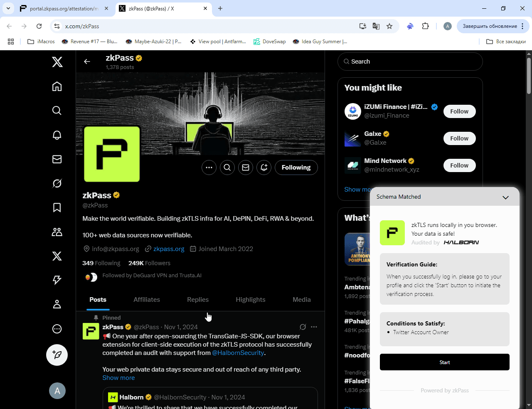This screenshot has height=409, width=532.
Task: Open Communities icon in sidebar
Action: click(57, 232)
